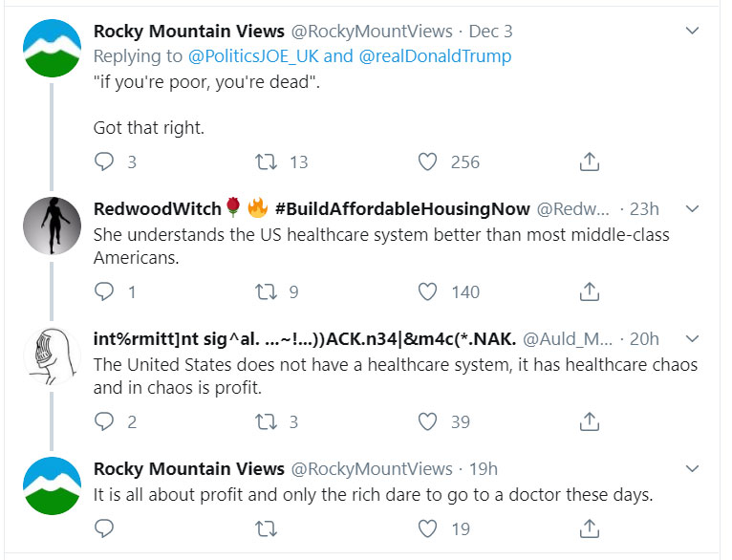
Task: Like RedwoodWitch's tweet with 140 likes
Action: tap(428, 291)
